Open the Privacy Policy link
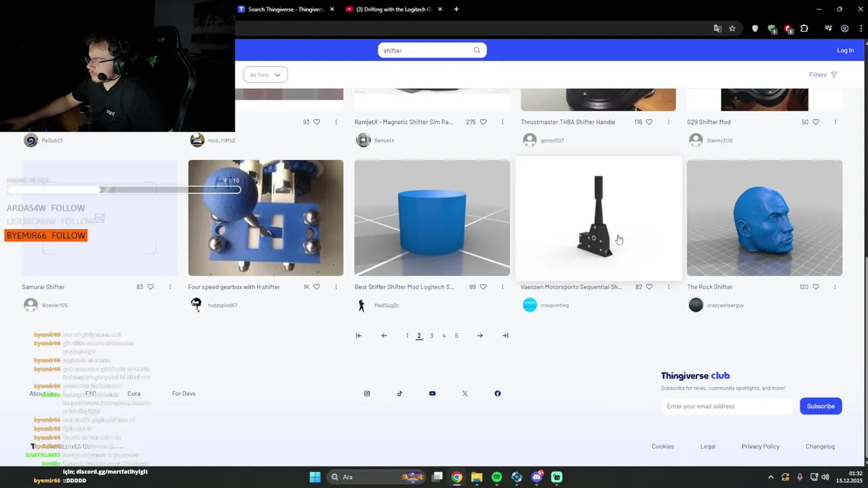This screenshot has width=868, height=488. click(760, 446)
